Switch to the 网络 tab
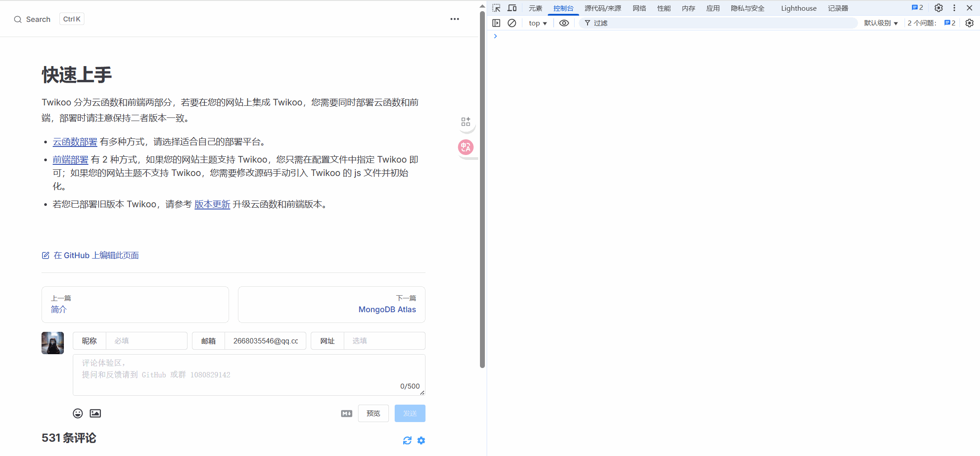 click(x=639, y=8)
